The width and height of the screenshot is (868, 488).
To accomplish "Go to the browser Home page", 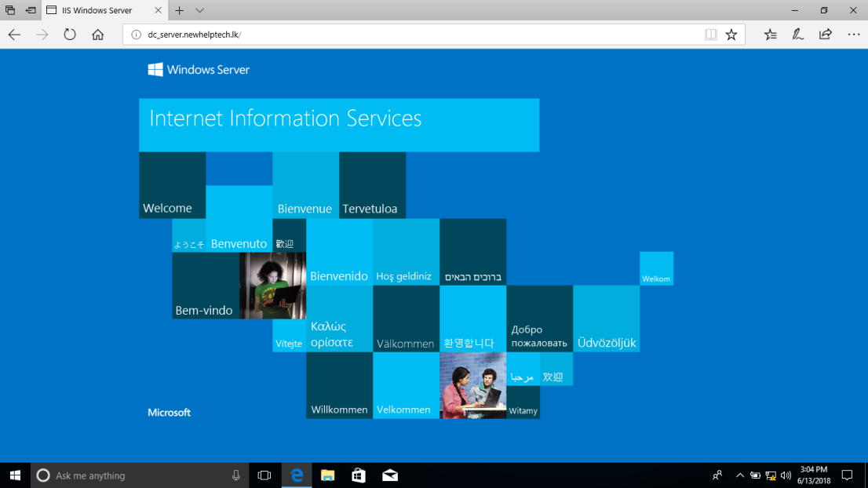I will tap(97, 35).
